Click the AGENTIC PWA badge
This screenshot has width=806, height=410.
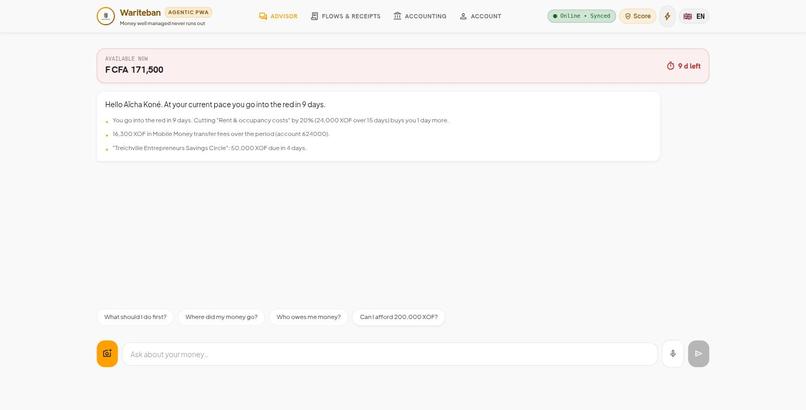click(x=188, y=12)
